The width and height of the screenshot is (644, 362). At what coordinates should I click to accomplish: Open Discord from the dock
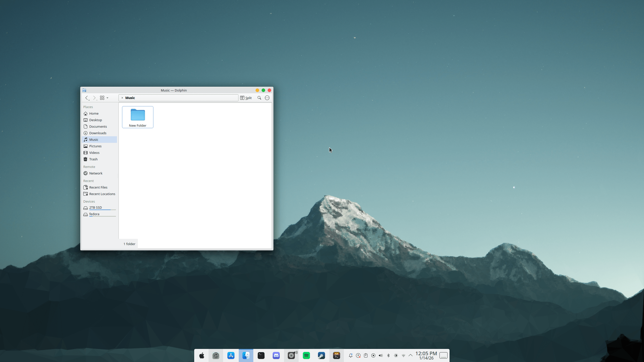click(x=276, y=355)
